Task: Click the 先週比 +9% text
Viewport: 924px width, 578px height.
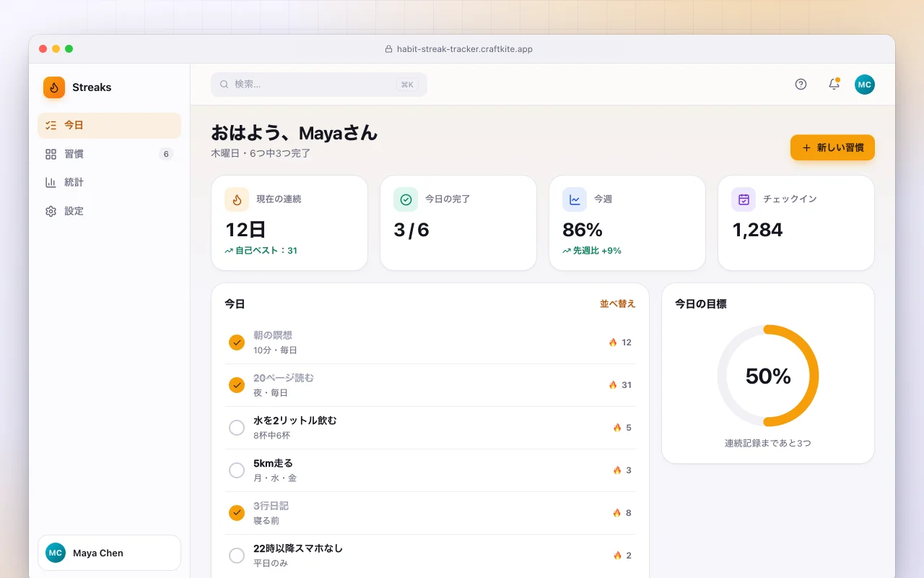Action: (x=597, y=251)
